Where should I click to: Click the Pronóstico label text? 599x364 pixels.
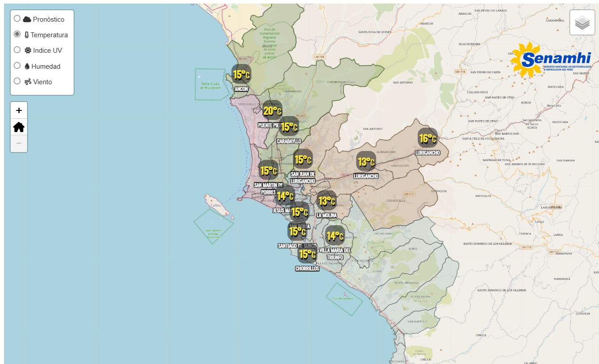pyautogui.click(x=48, y=19)
